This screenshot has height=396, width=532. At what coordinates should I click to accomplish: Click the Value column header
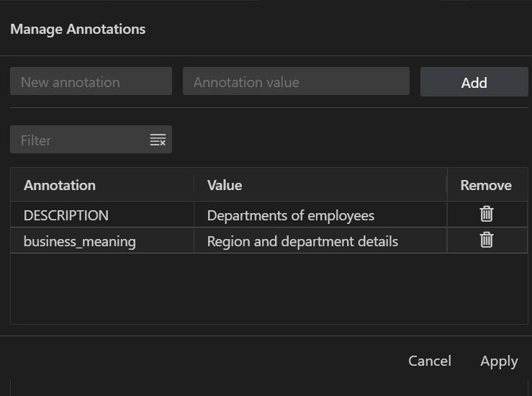point(225,185)
